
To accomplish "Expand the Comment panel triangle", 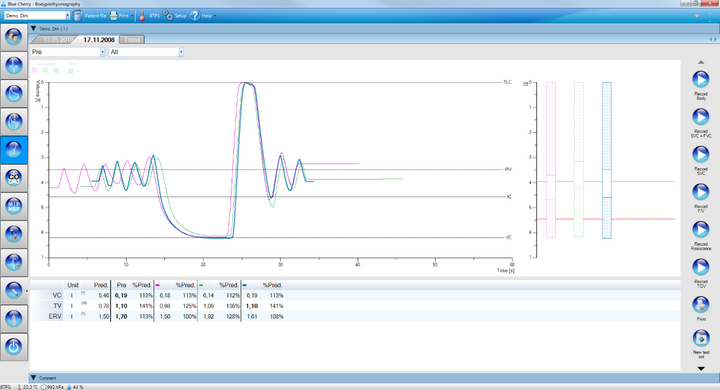I will pos(33,378).
